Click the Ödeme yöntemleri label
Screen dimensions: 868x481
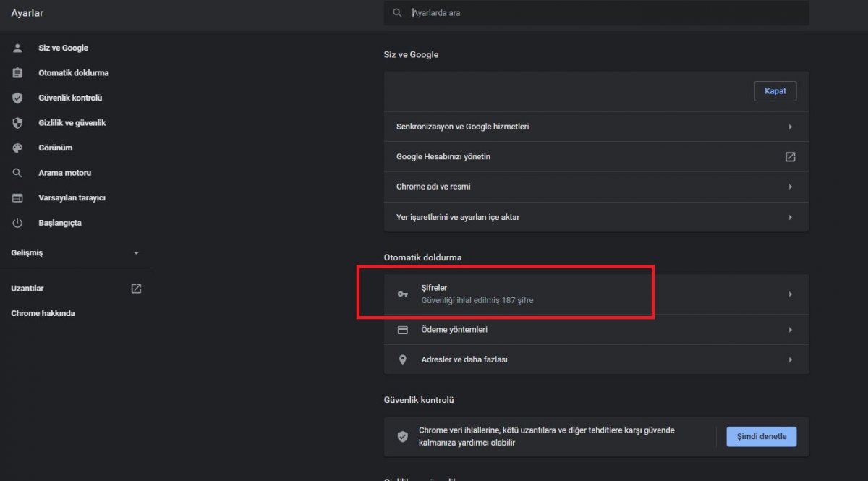(454, 329)
